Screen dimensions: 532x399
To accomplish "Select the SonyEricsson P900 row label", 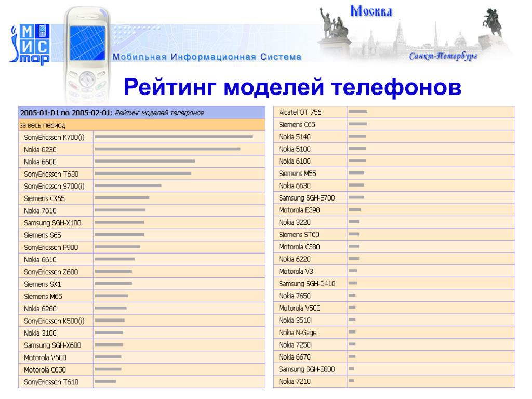I will coord(51,247).
